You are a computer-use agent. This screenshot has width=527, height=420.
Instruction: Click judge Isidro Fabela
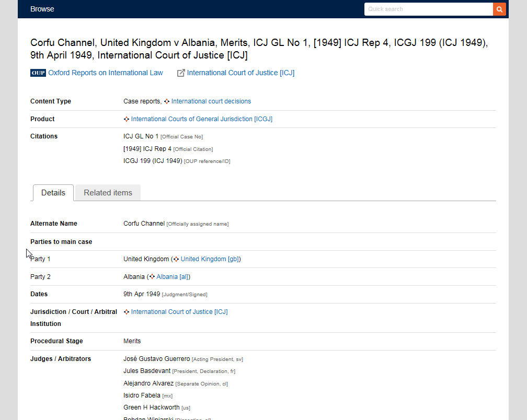point(142,395)
